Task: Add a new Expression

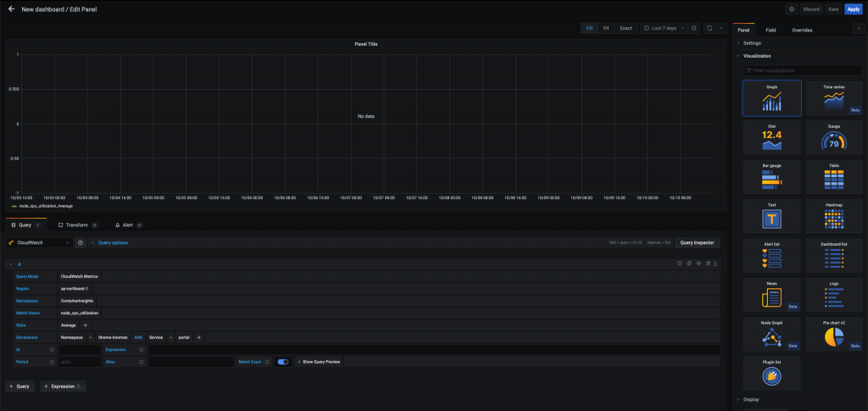Action: point(63,386)
